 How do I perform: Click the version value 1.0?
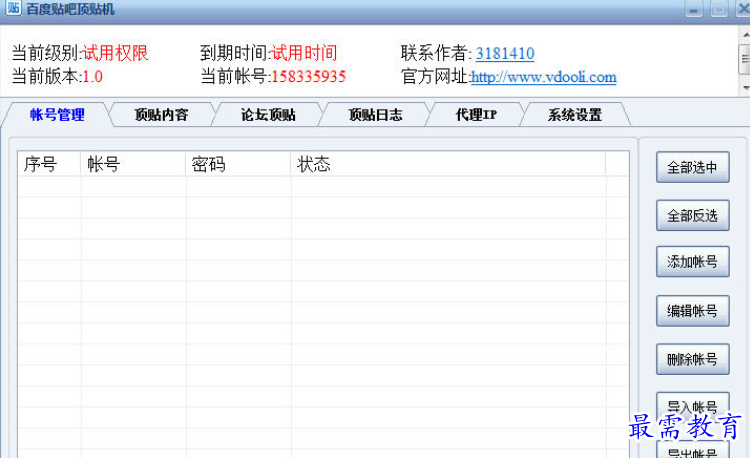92,76
